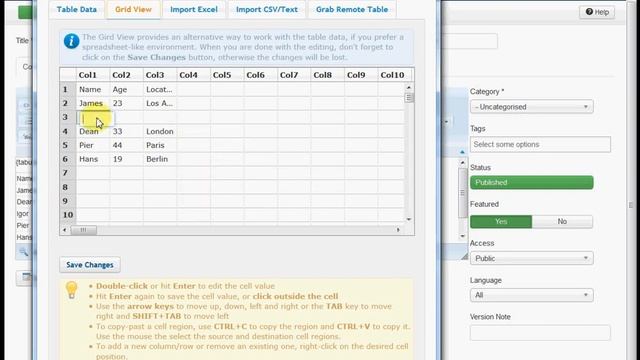The height and width of the screenshot is (360, 640).
Task: Set Featured to No
Action: pos(562,221)
